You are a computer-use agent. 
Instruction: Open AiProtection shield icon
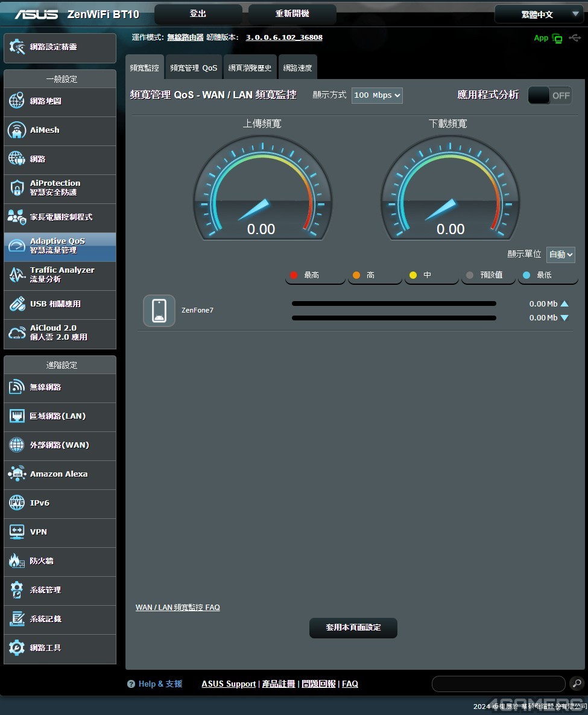(17, 188)
